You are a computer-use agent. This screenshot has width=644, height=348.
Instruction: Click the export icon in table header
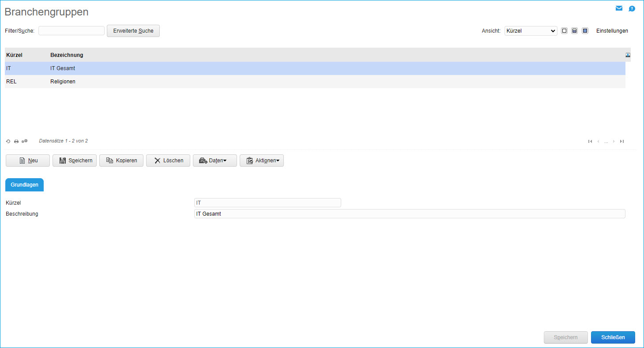[x=628, y=55]
